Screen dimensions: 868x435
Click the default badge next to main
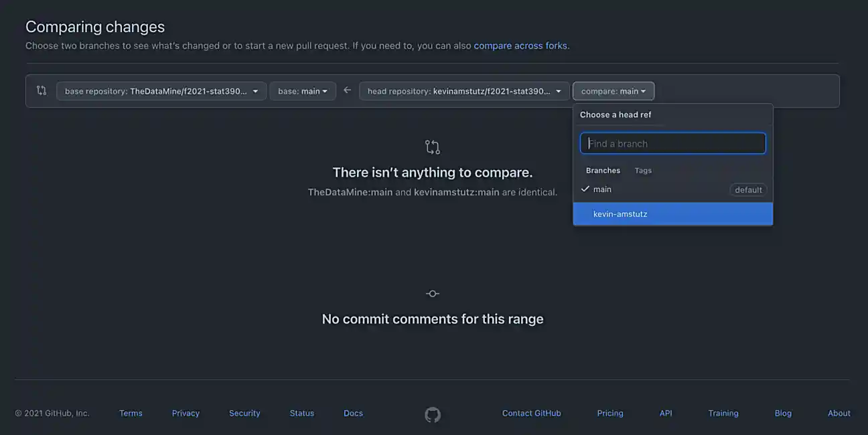pos(748,189)
